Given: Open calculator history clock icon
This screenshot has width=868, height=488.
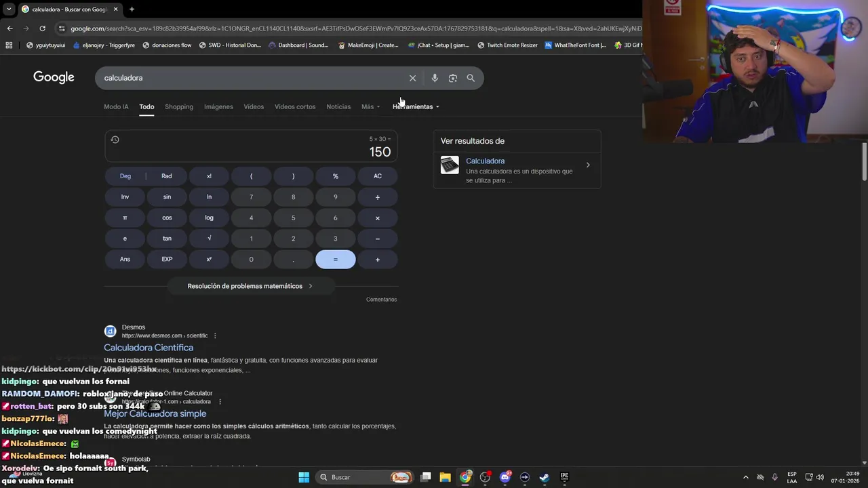Looking at the screenshot, I should point(115,140).
